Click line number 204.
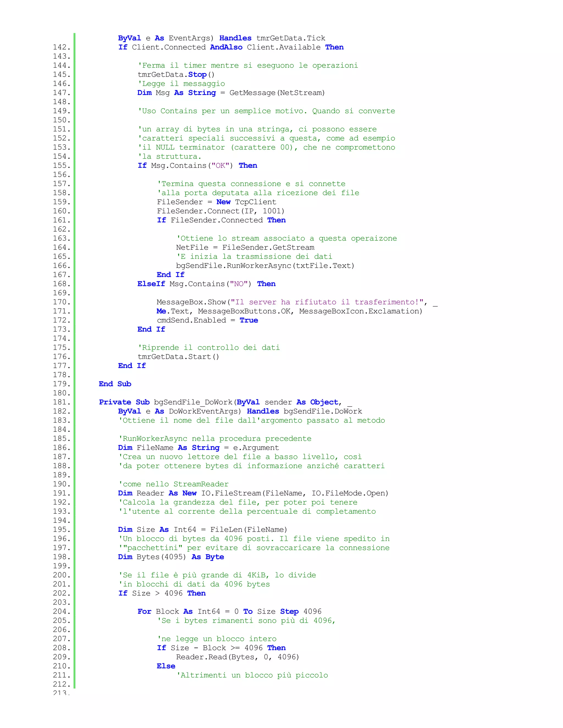Screen dimensions: 563x728 (62, 611)
